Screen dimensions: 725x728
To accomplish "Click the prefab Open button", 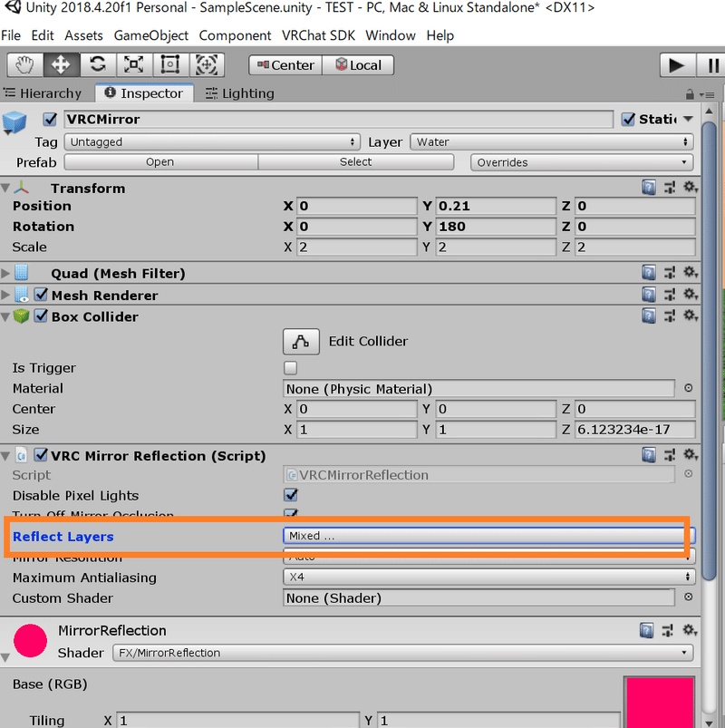I will pyautogui.click(x=160, y=162).
